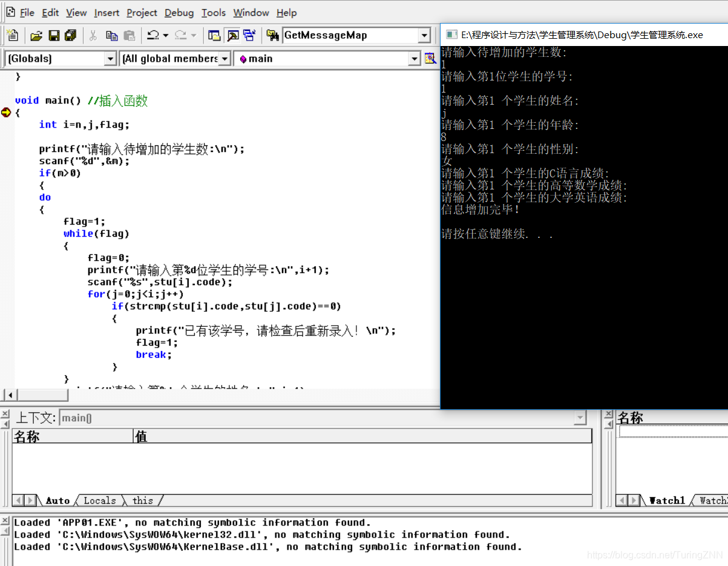
Task: Open the Tools menu
Action: (x=214, y=13)
